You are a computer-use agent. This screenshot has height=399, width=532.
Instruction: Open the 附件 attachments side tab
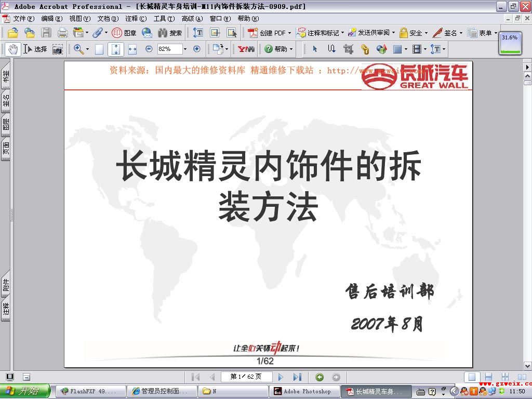[6, 284]
